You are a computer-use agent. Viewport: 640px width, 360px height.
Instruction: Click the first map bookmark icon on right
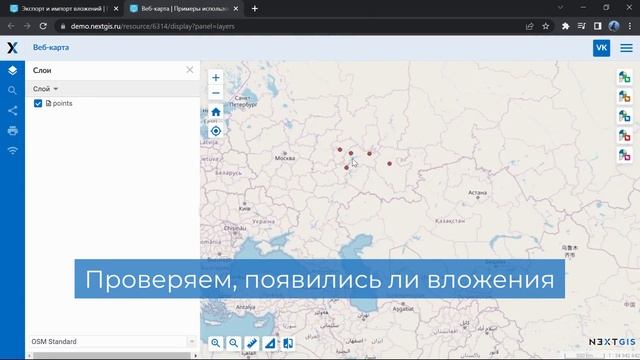624,77
